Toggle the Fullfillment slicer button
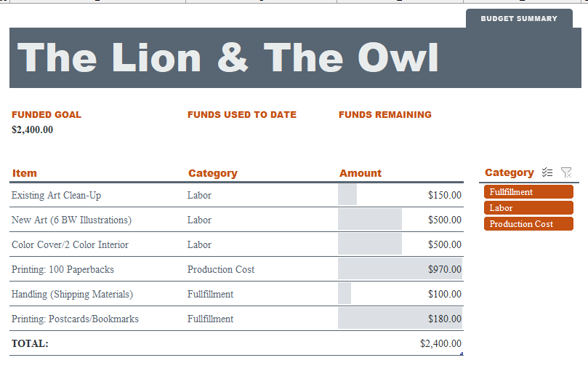Image resolution: width=588 pixels, height=387 pixels. (x=528, y=192)
